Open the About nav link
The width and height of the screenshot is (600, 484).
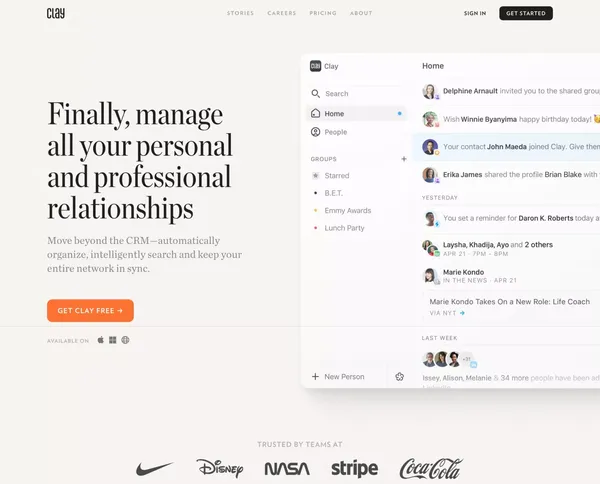click(x=361, y=13)
